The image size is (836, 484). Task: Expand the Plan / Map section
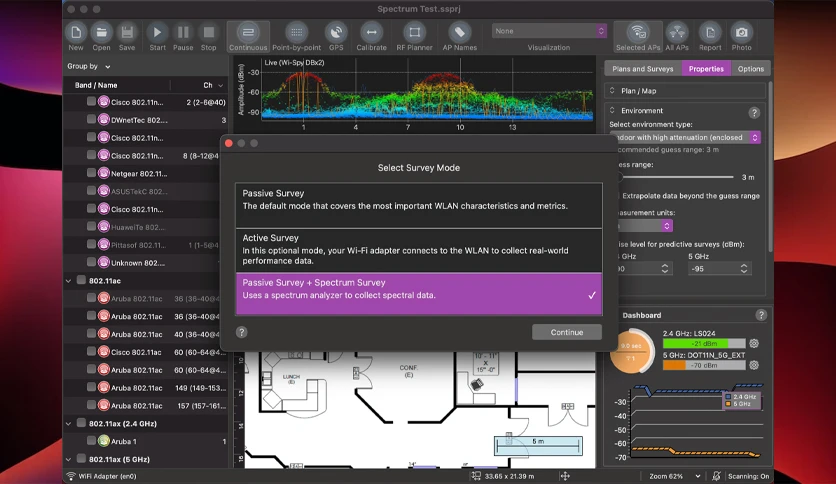pyautogui.click(x=612, y=91)
